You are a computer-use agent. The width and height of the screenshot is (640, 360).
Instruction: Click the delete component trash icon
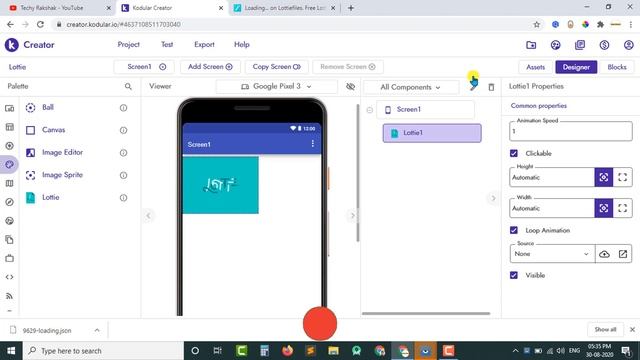[491, 87]
